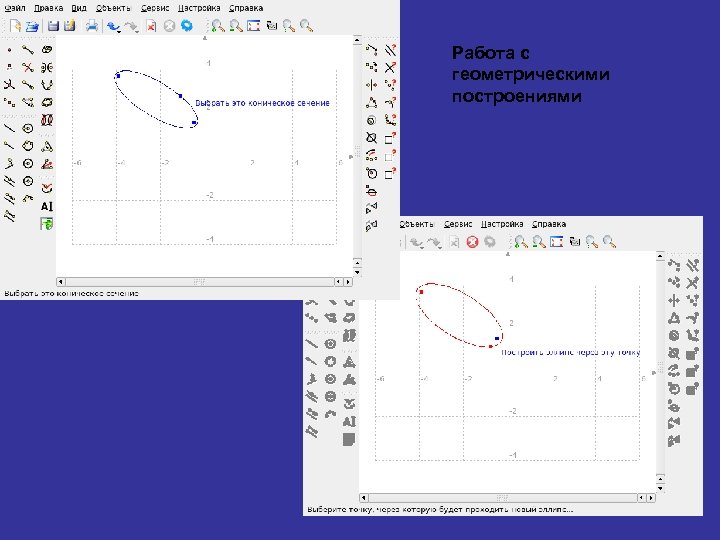Image resolution: width=720 pixels, height=540 pixels.
Task: Open Объекты menu in the upper window
Action: click(113, 8)
